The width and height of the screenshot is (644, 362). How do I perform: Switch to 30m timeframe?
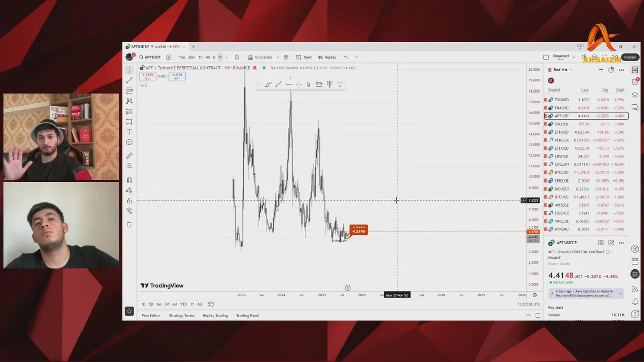tap(192, 57)
